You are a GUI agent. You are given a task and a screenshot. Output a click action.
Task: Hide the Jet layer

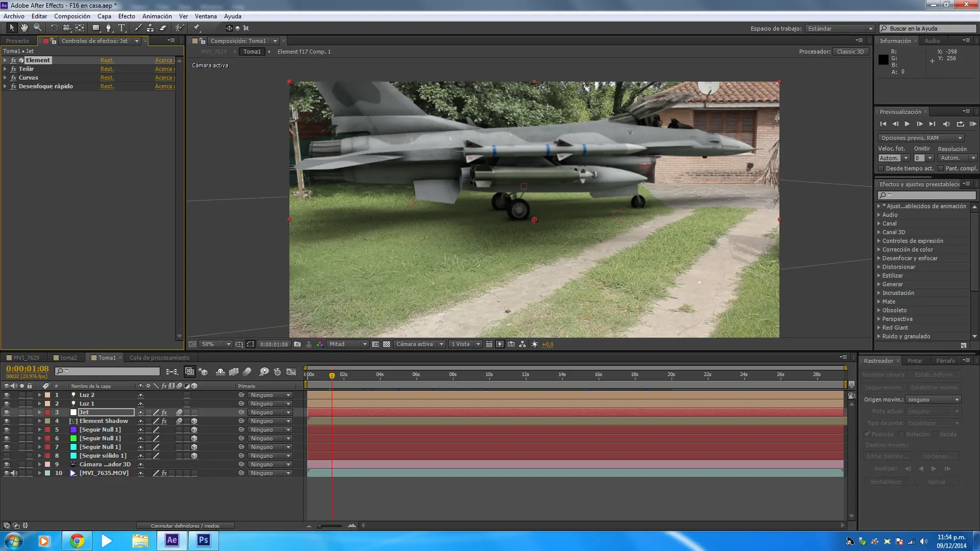7,412
